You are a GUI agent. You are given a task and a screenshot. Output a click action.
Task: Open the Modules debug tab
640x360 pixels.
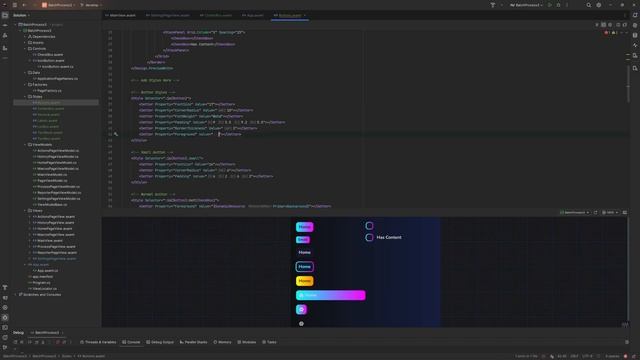(x=247, y=342)
